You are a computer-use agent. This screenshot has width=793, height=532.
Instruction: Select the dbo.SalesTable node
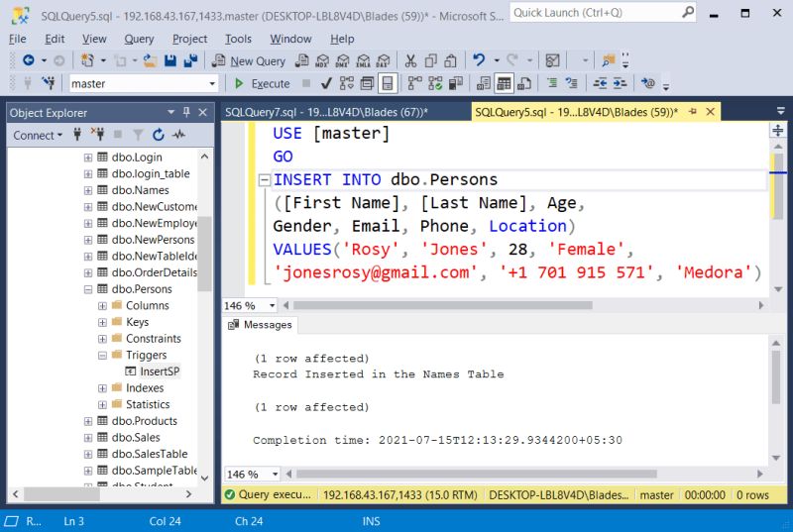pos(150,454)
